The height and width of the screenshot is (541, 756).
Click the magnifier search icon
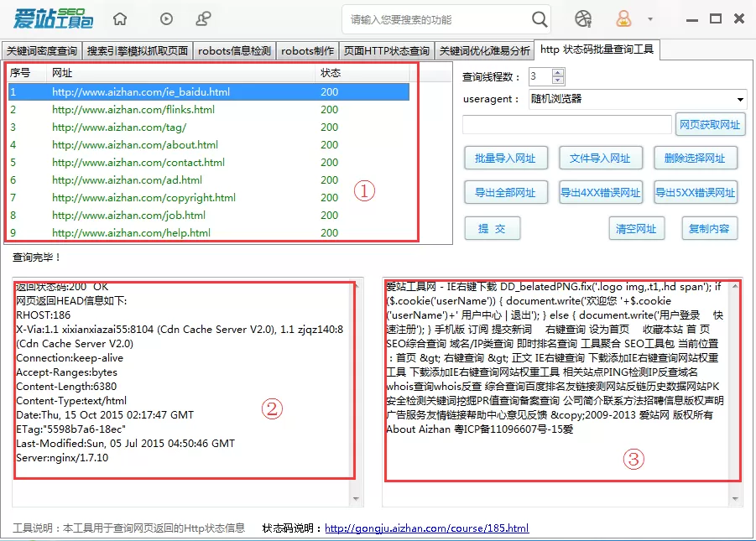(540, 19)
